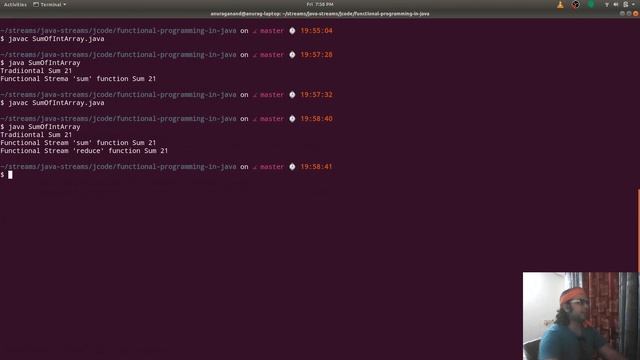Click the path on the 19:57:32 prompt line
This screenshot has height=360, width=640.
[x=118, y=95]
